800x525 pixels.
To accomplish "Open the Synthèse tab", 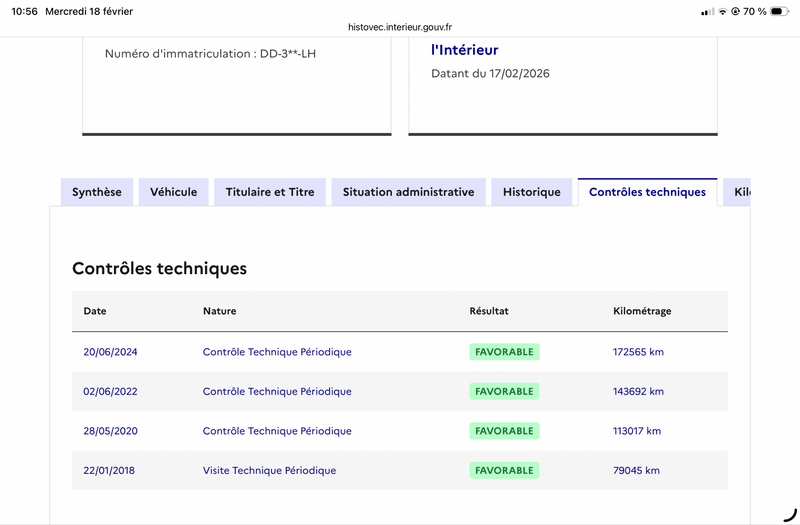I will tap(97, 192).
